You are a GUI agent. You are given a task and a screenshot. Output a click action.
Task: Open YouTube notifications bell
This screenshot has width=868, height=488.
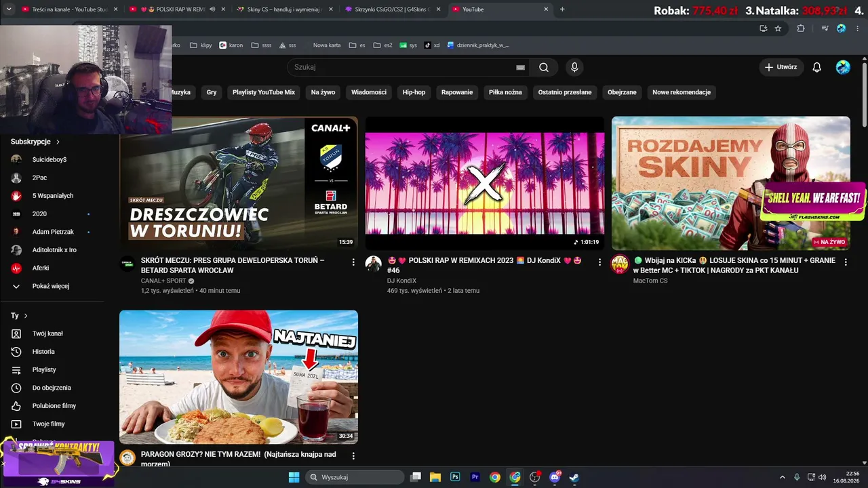tap(817, 67)
